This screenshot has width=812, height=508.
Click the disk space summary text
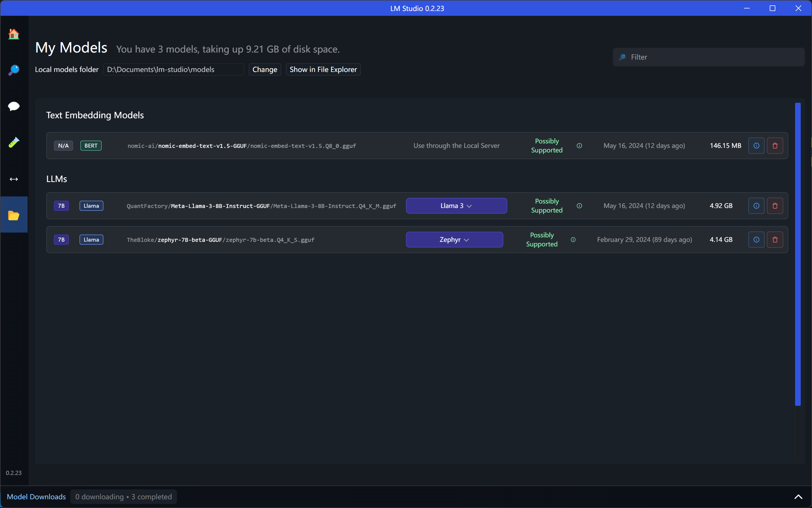228,49
